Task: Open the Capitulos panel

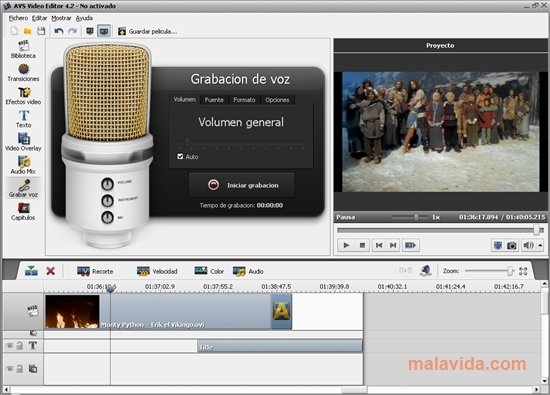Action: click(23, 211)
